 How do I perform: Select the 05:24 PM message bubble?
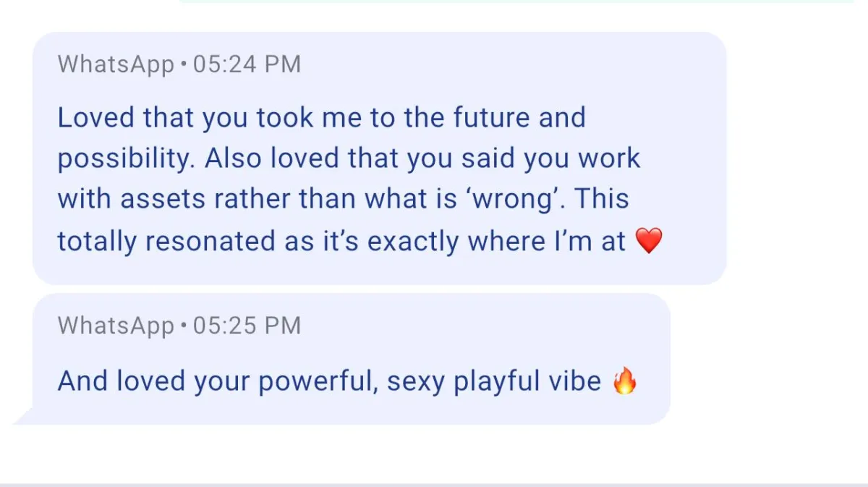point(380,158)
